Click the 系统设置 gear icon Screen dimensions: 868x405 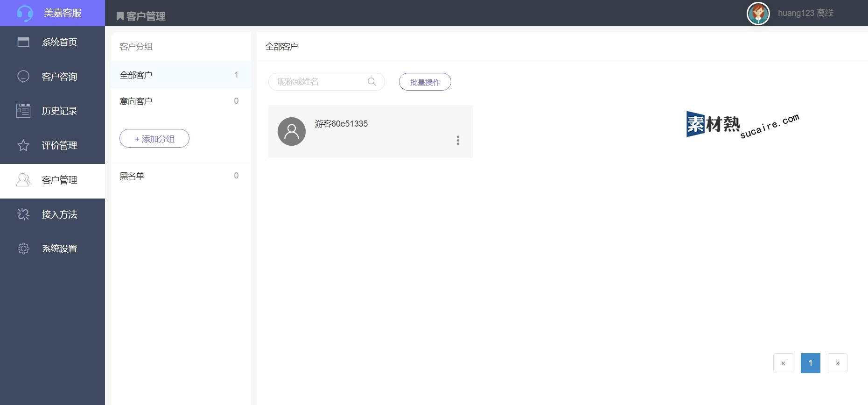coord(23,249)
